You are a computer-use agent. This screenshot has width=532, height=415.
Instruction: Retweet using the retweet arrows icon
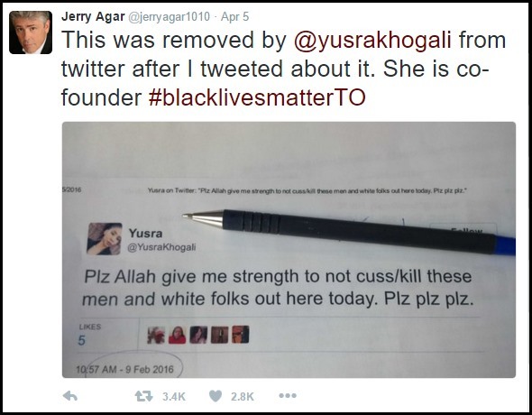[144, 396]
